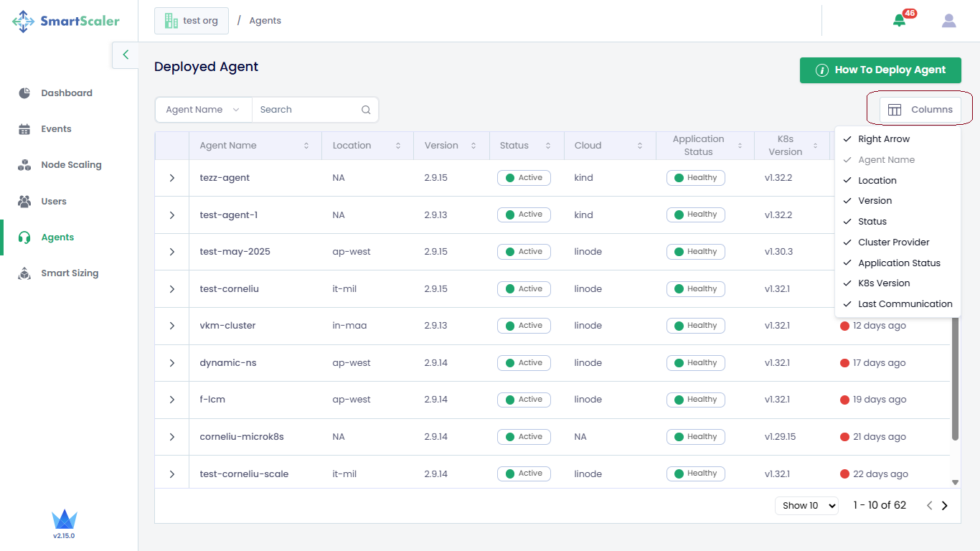Click the Agents headset icon
The height and width of the screenshot is (551, 980).
click(24, 237)
